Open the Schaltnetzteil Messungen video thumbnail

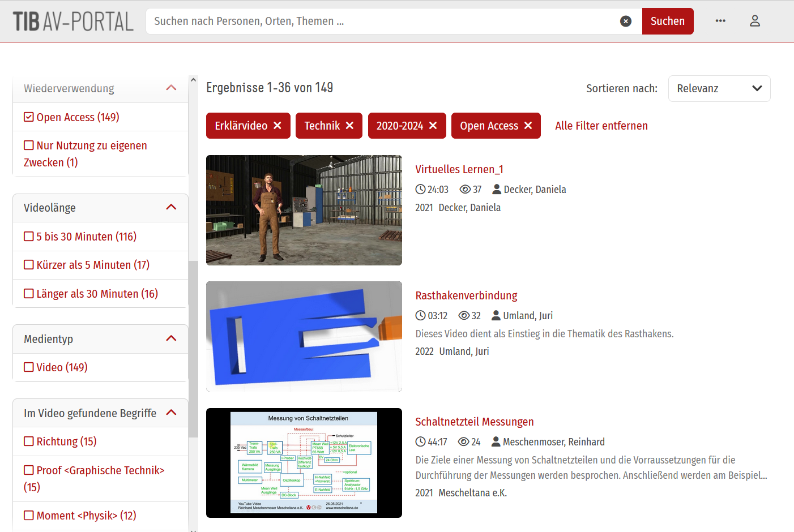tap(304, 462)
